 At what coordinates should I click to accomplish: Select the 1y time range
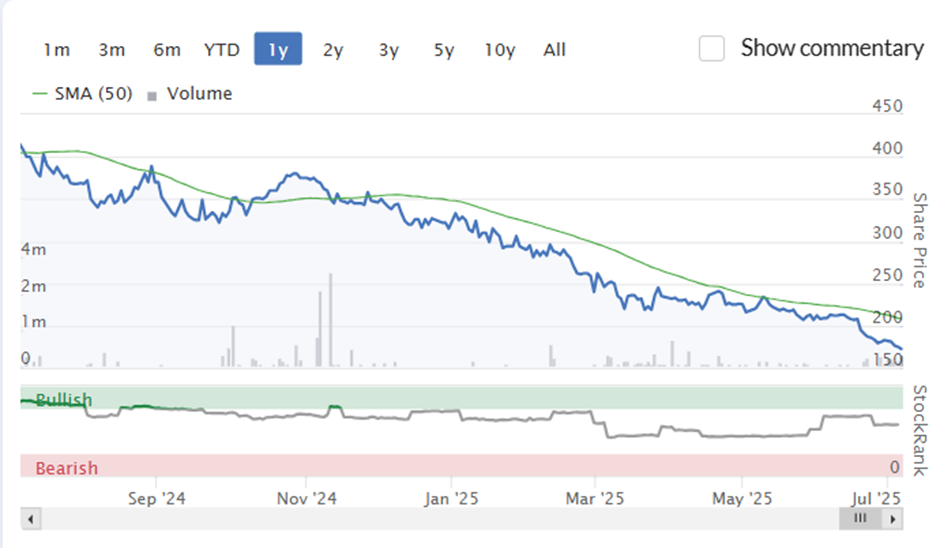pos(278,49)
